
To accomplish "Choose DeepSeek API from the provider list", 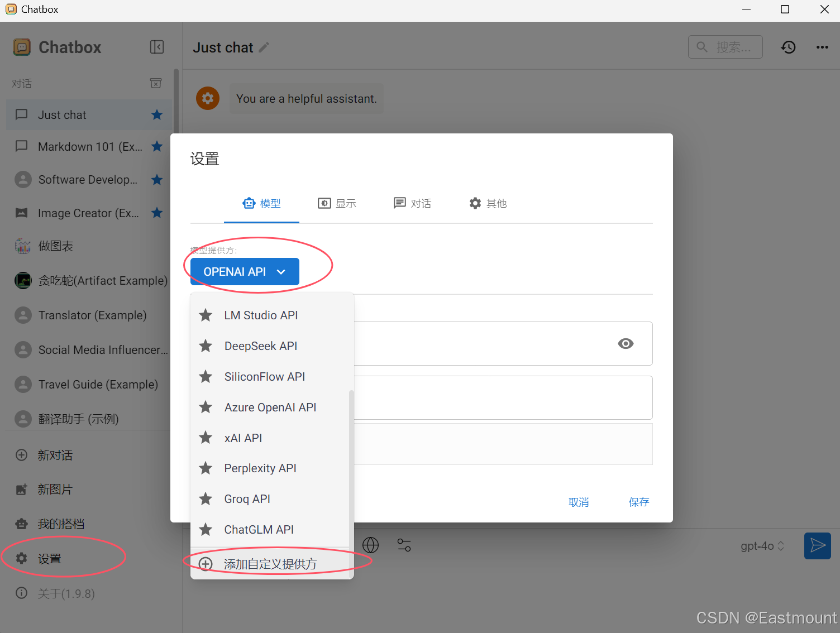I will pos(269,346).
